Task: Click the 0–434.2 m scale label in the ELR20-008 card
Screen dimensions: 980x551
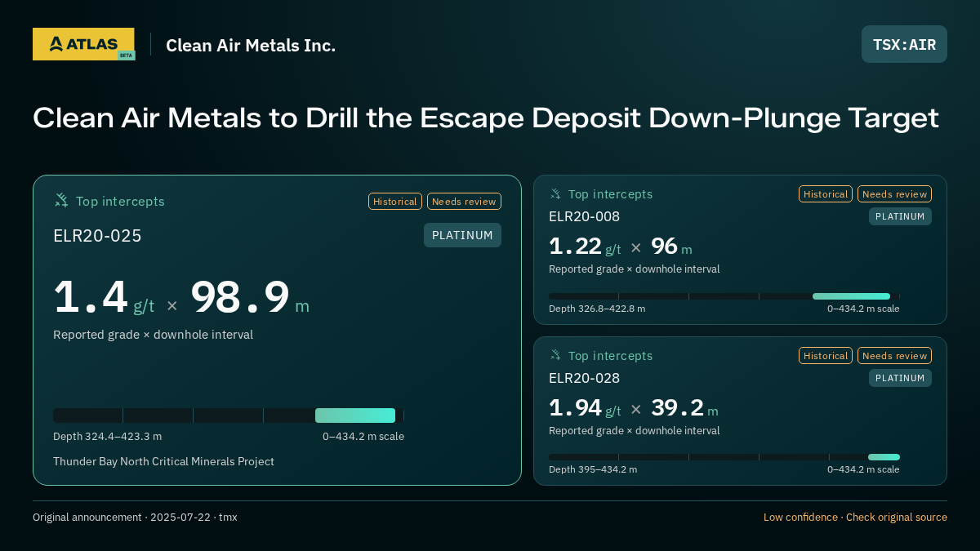Action: pos(863,309)
